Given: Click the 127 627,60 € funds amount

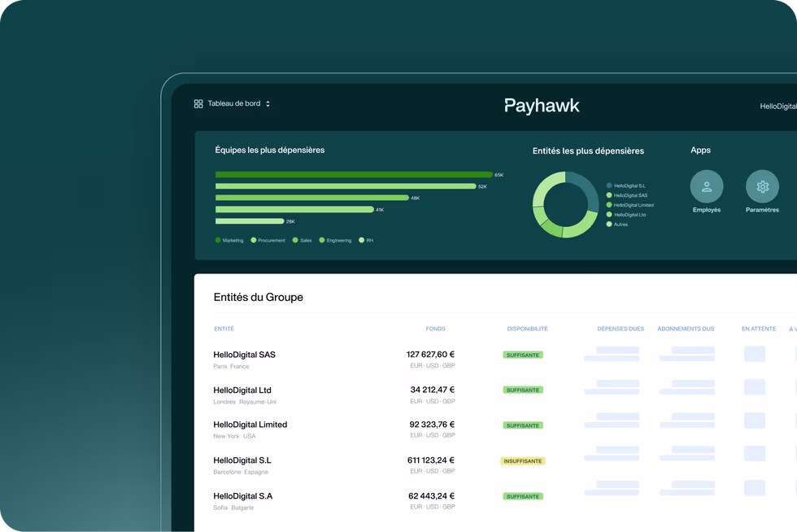Looking at the screenshot, I should point(430,355).
